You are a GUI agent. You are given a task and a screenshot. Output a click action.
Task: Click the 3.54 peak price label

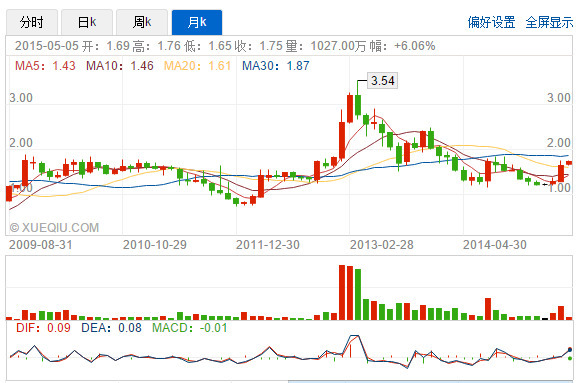pos(382,80)
